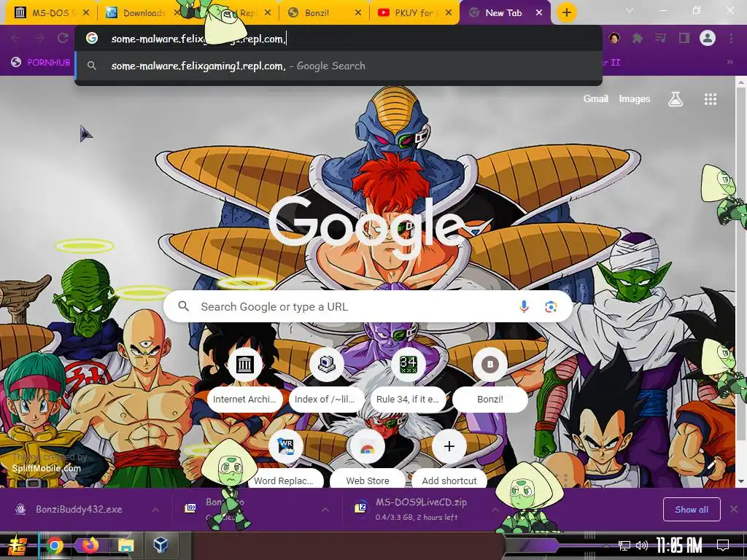The image size is (747, 560).
Task: Close the PKUY YouTube tab
Action: point(449,13)
